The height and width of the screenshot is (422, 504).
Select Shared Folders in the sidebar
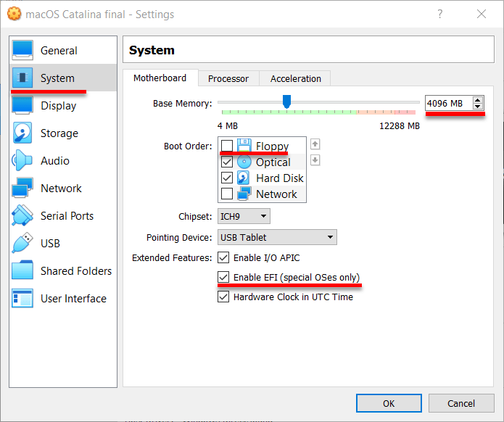(x=63, y=270)
